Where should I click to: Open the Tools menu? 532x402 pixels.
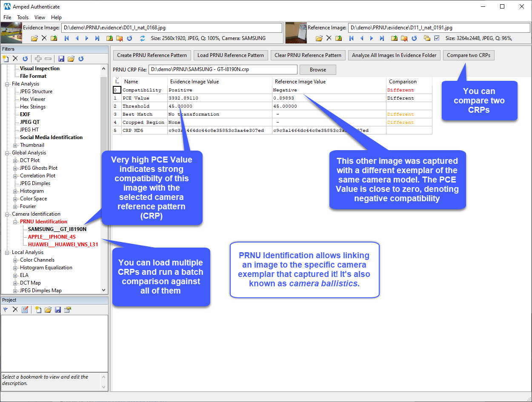point(23,17)
